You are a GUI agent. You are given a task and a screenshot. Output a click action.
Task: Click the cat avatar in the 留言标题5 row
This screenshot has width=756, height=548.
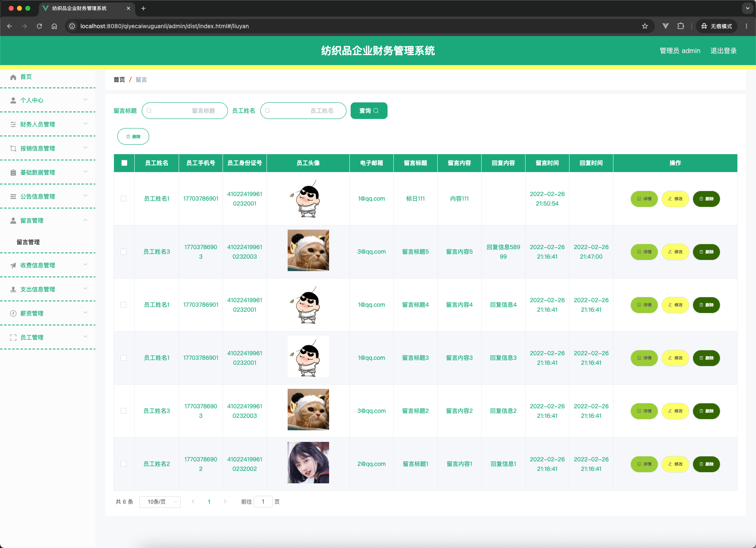point(308,250)
